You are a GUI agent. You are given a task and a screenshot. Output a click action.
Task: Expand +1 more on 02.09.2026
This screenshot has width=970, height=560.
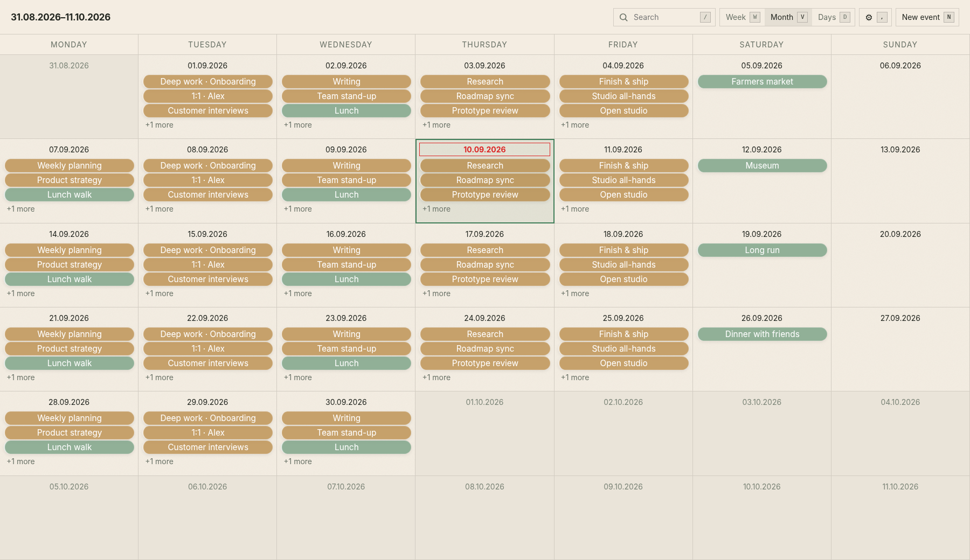click(x=298, y=125)
